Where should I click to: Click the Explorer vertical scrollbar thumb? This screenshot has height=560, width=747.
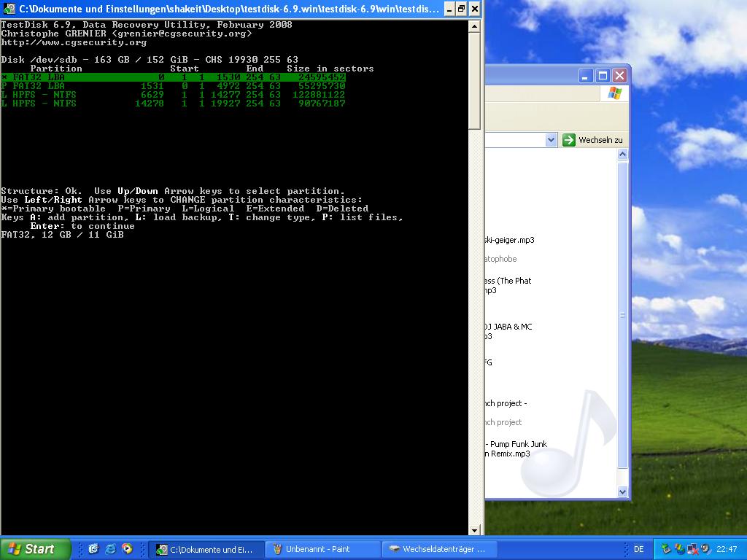[x=623, y=315]
